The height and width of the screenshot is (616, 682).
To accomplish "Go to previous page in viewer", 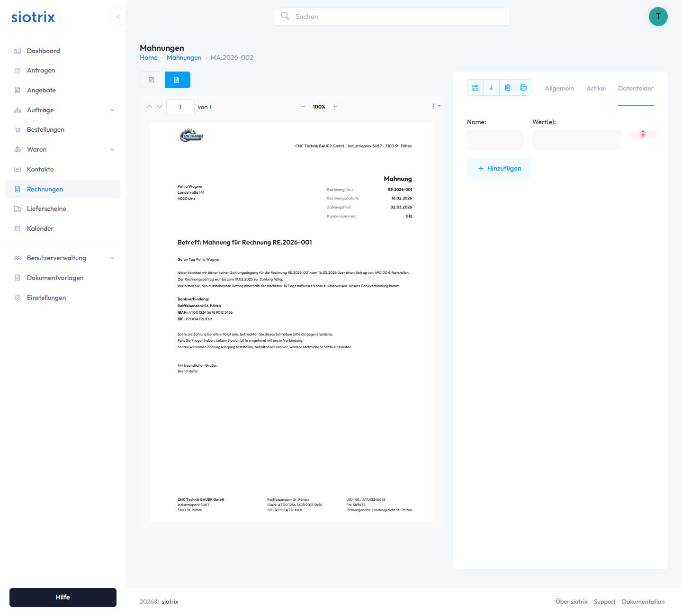I will point(149,107).
